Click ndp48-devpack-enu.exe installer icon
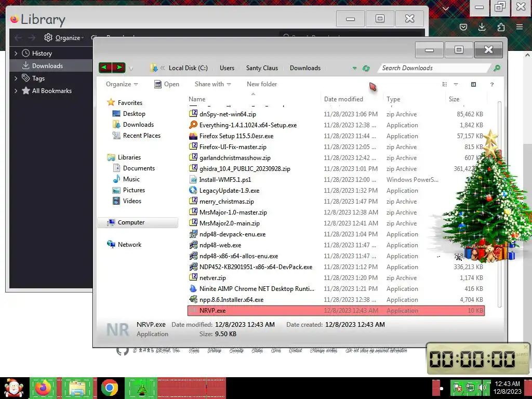 click(x=193, y=234)
